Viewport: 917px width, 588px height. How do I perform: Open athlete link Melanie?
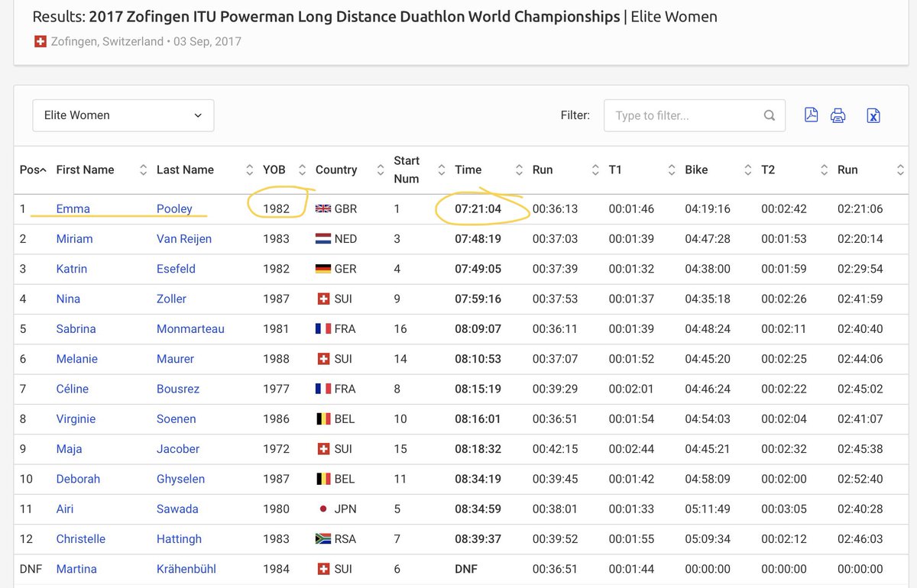pyautogui.click(x=76, y=359)
